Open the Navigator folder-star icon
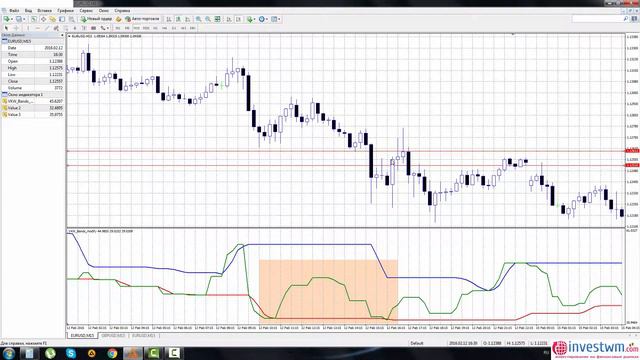 click(x=53, y=19)
